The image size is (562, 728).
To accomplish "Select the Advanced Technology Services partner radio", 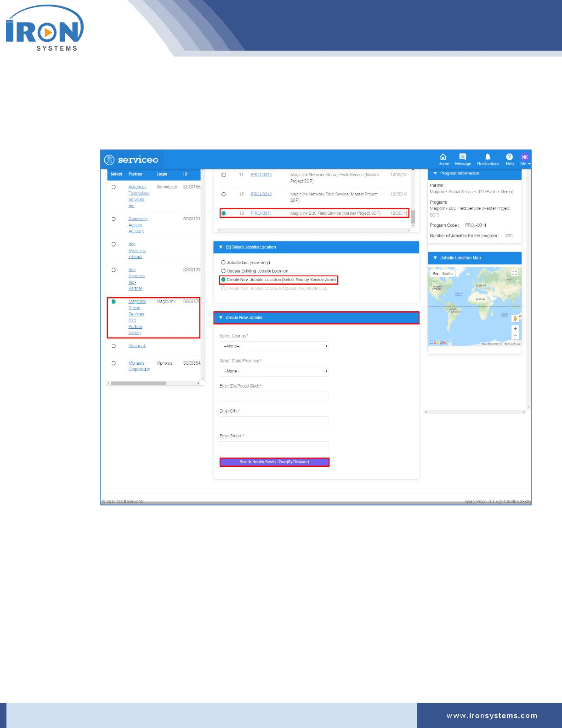I will (114, 187).
